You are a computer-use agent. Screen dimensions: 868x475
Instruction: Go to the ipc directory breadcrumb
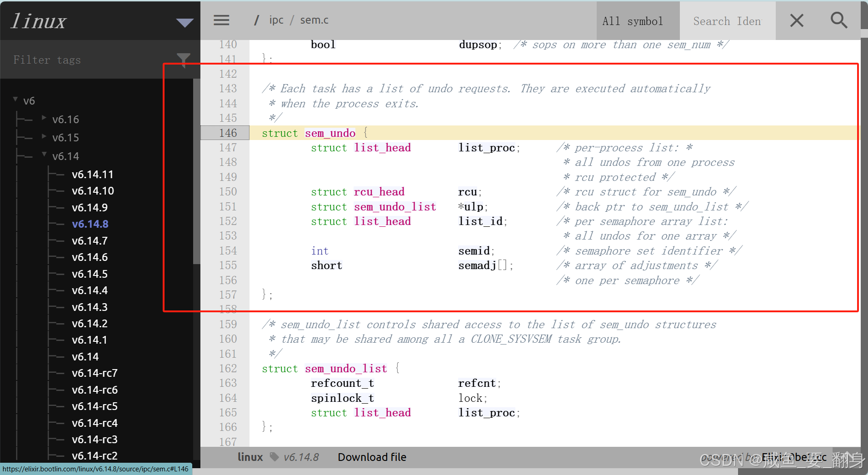276,20
